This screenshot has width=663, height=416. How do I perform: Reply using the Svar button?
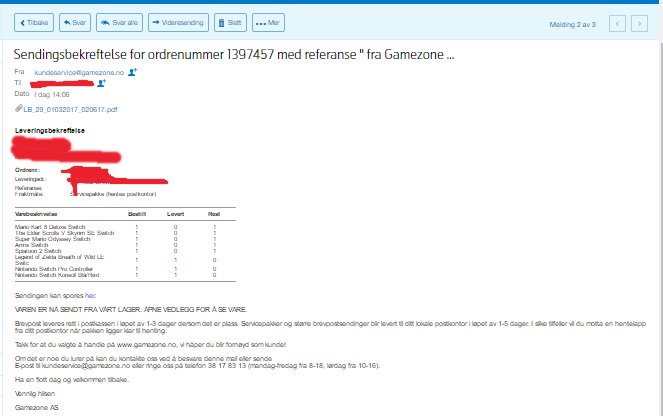coord(75,23)
